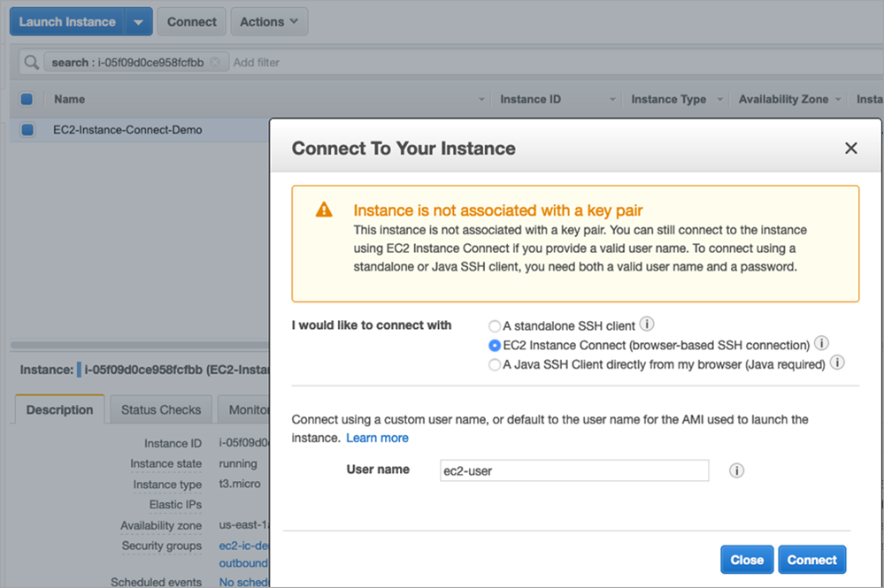Click the t3.micro instance type value
The image size is (884, 588).
click(x=240, y=484)
